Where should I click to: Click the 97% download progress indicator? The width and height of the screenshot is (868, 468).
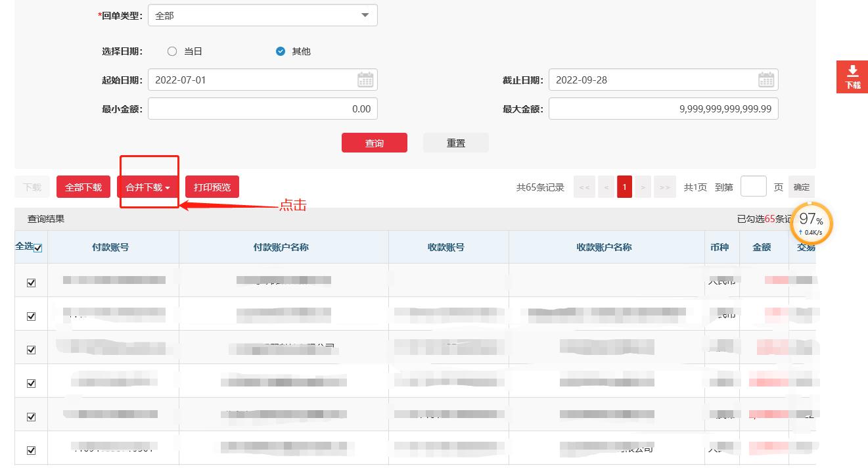click(811, 223)
